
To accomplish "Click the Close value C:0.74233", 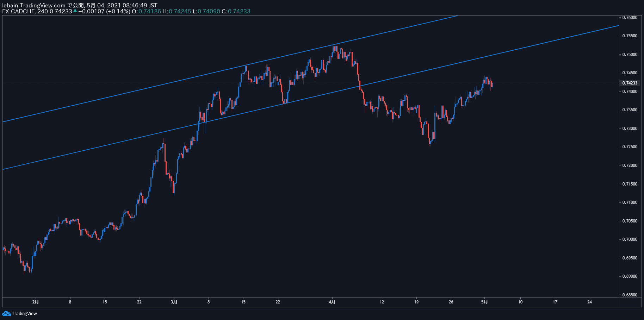I will 236,11.
